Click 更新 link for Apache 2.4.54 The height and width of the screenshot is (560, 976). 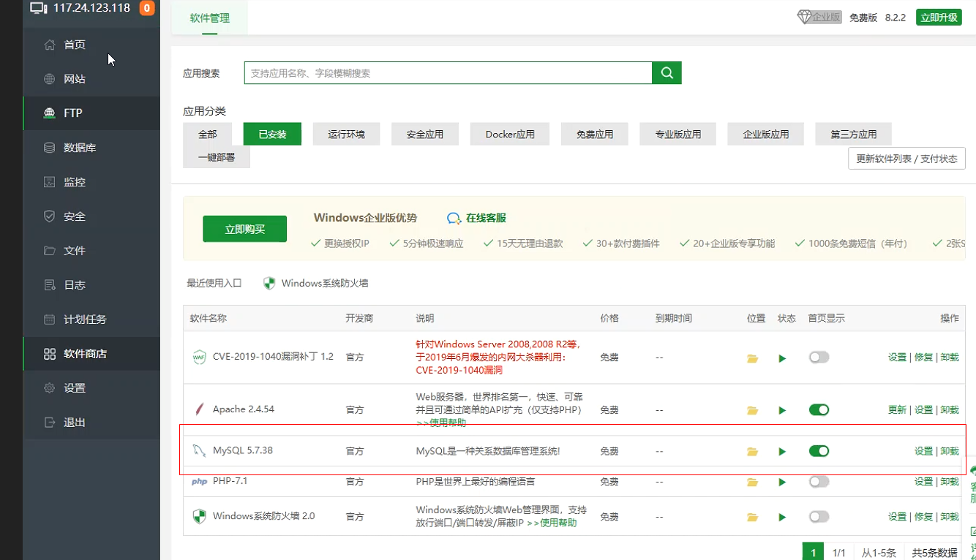point(897,409)
